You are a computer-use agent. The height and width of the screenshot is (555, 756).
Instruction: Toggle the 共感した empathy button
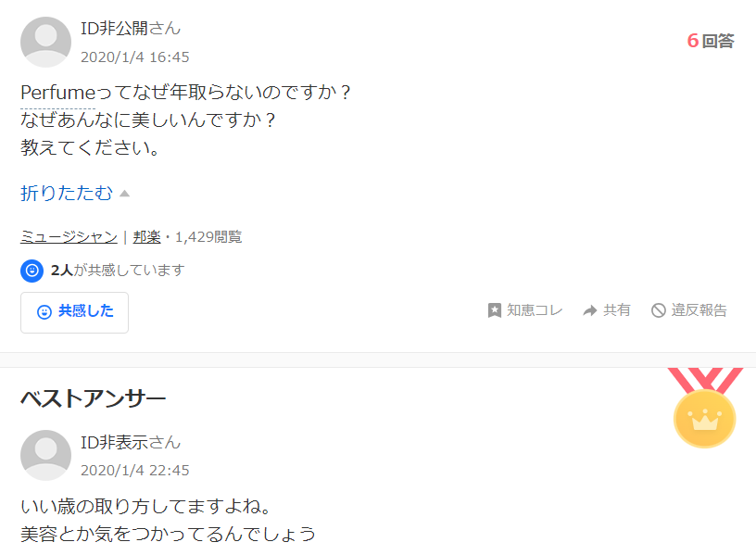(x=74, y=312)
